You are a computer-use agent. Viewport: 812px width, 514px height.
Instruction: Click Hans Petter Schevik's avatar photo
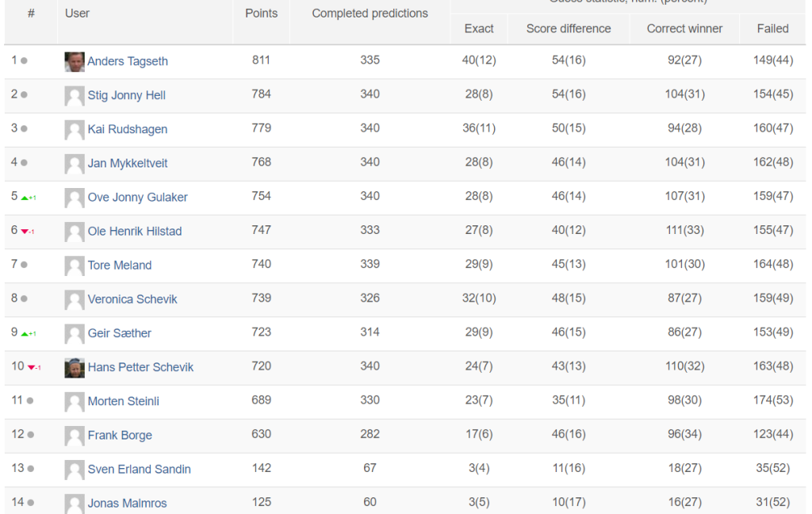coord(75,367)
